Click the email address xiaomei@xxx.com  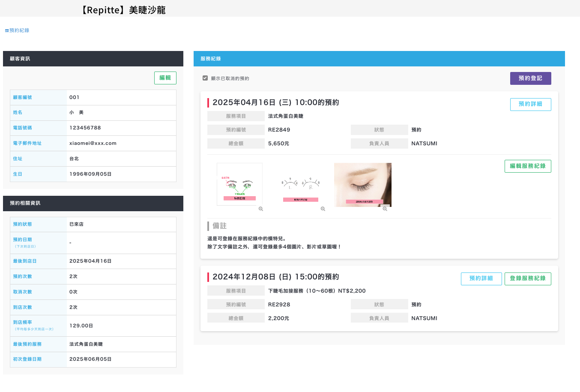pyautogui.click(x=93, y=144)
